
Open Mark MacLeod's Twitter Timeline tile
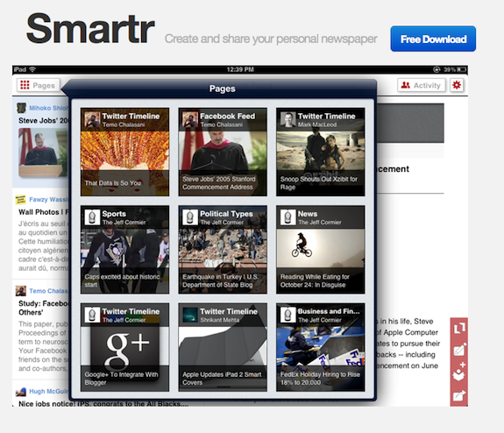click(x=321, y=152)
